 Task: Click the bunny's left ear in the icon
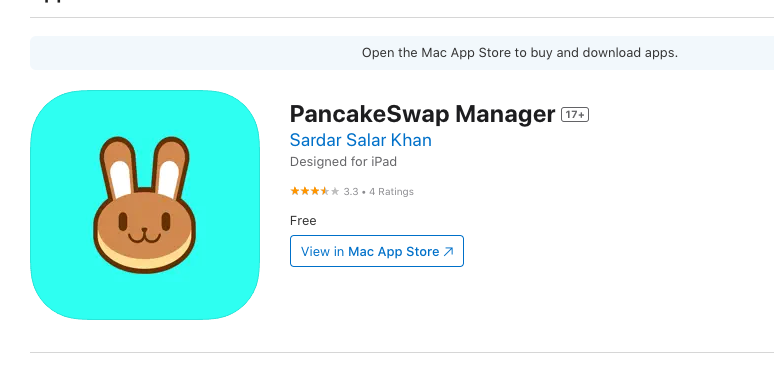[x=119, y=167]
